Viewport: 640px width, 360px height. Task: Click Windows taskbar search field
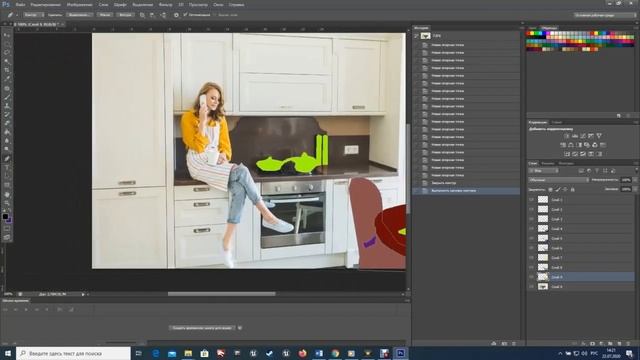(x=73, y=353)
